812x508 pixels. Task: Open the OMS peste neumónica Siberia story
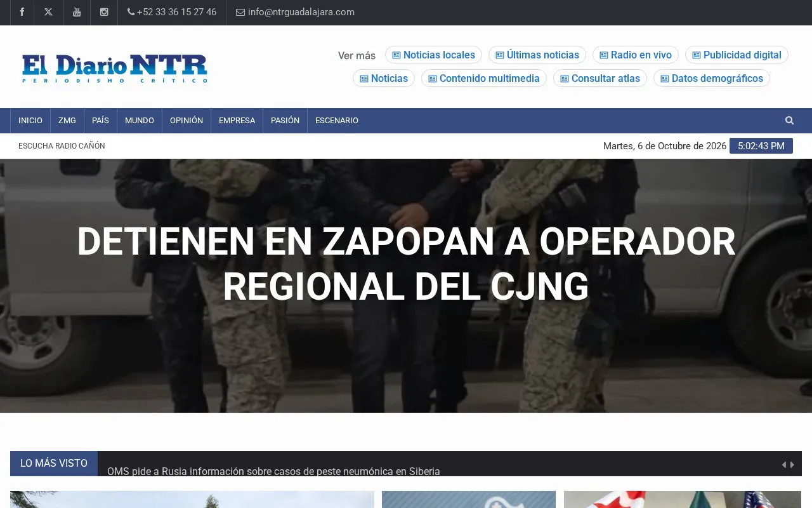tap(273, 471)
